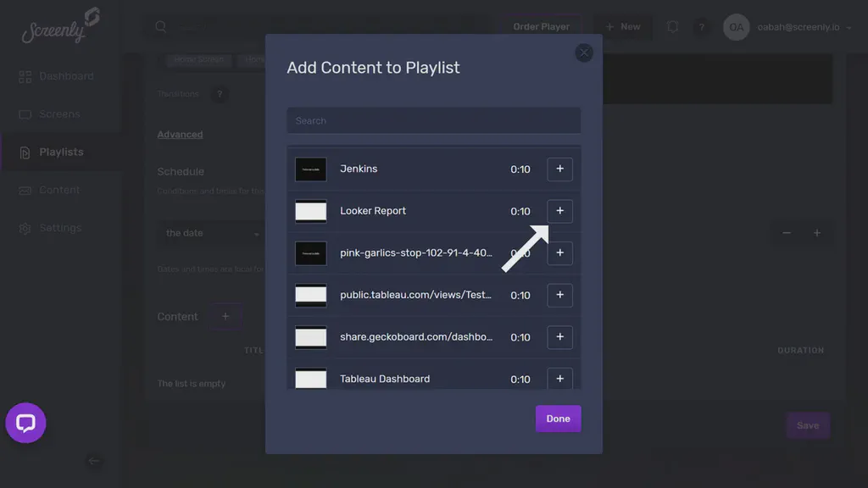Click Done to finish adding content
The image size is (868, 488).
click(x=558, y=418)
